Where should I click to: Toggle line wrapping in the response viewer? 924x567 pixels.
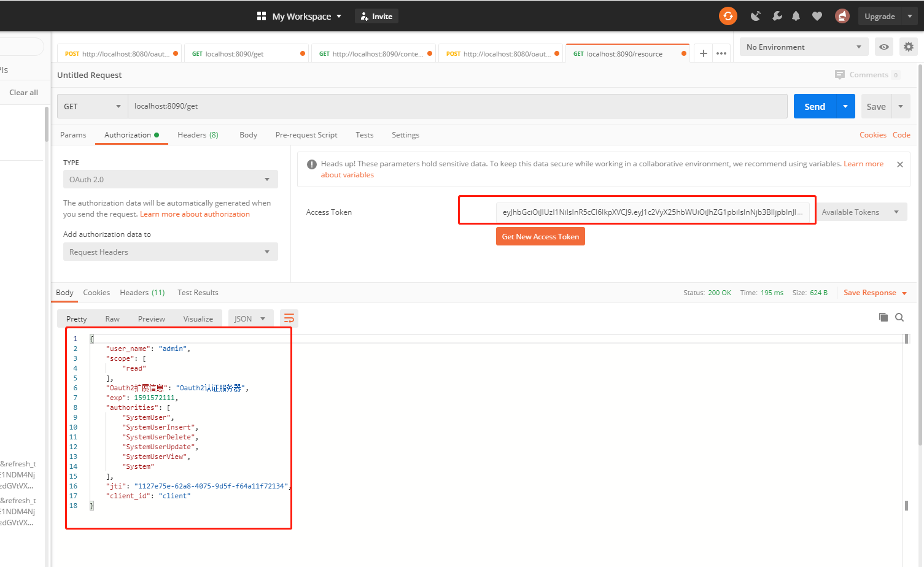tap(289, 318)
